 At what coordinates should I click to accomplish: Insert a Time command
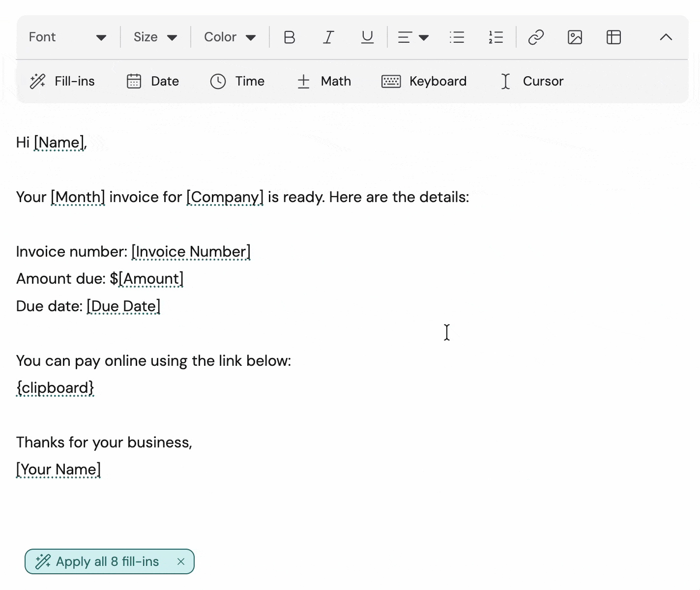coord(237,81)
